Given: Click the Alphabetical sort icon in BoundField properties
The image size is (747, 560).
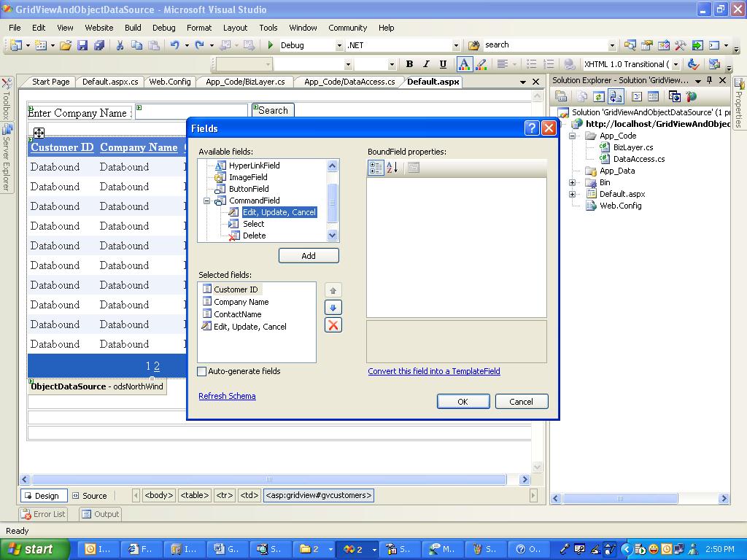Looking at the screenshot, I should (x=392, y=168).
